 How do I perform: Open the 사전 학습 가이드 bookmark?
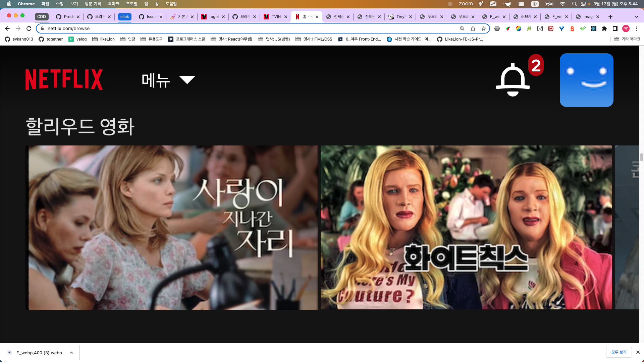(409, 39)
